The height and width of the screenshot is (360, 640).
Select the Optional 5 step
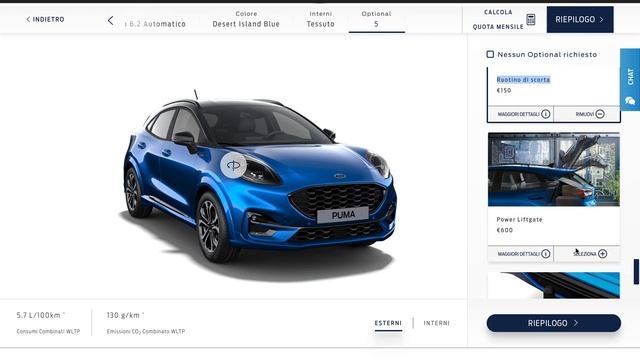coord(376,19)
